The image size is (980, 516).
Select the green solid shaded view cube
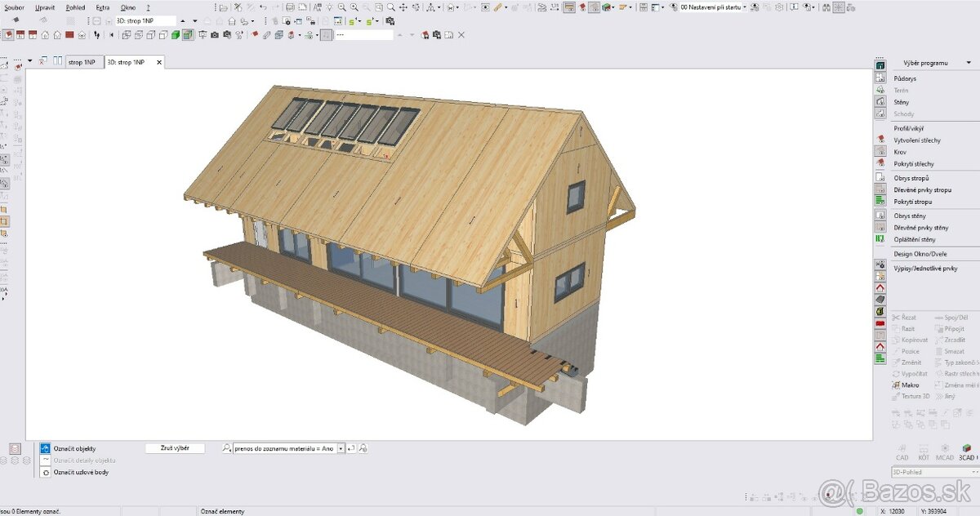(176, 35)
